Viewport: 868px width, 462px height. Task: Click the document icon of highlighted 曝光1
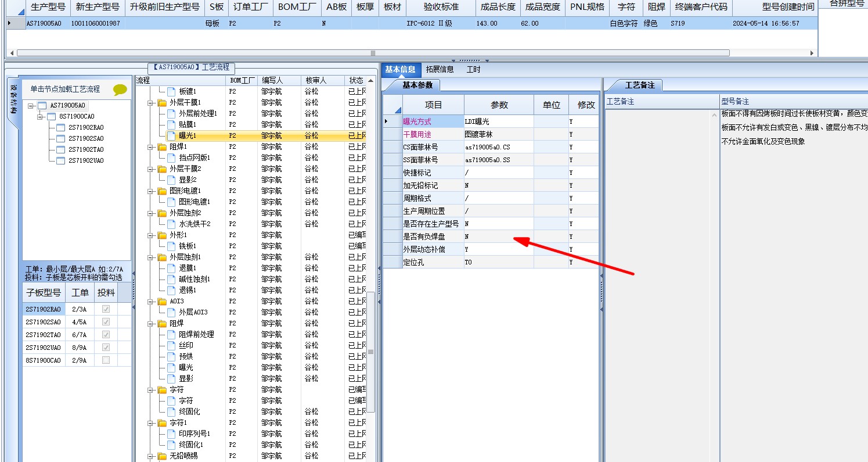tap(171, 135)
